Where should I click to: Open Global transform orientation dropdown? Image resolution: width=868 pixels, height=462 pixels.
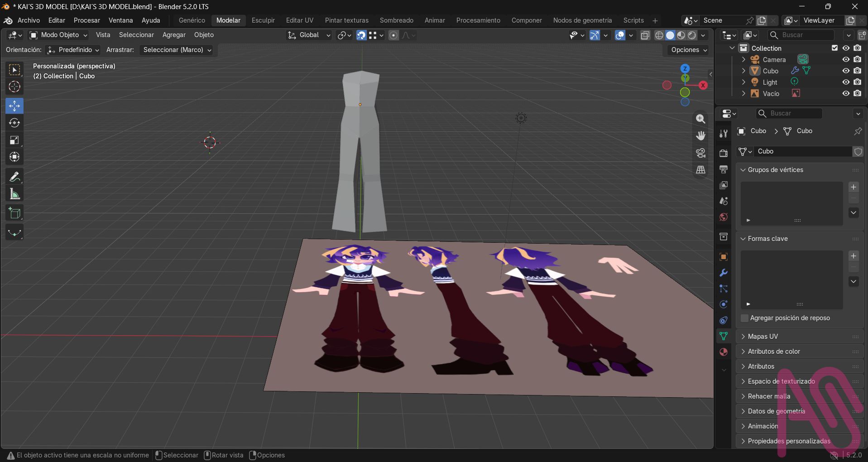coord(309,35)
